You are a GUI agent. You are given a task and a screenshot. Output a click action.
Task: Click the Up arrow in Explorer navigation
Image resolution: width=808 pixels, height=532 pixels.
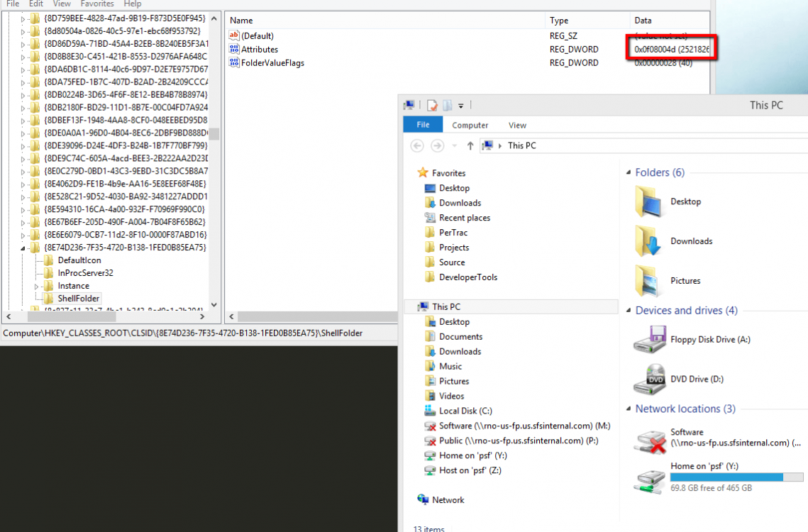[x=470, y=145]
